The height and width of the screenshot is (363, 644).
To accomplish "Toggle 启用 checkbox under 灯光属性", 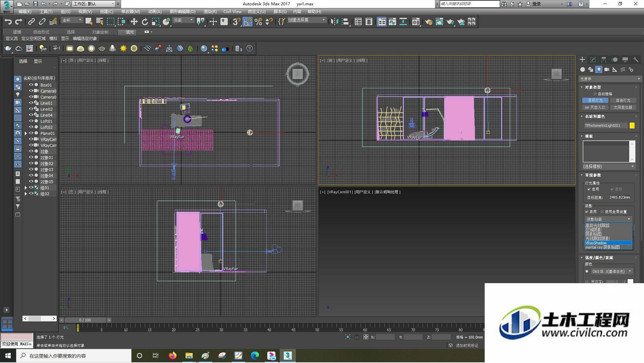I will 589,189.
